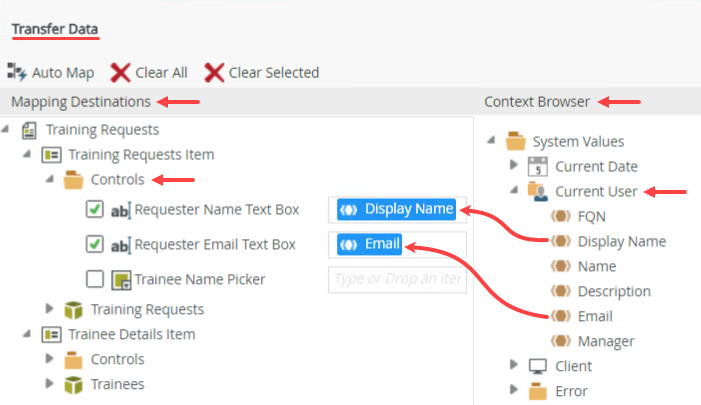The width and height of the screenshot is (701, 405).
Task: Collapse the Training Requests Item node
Action: tap(27, 154)
